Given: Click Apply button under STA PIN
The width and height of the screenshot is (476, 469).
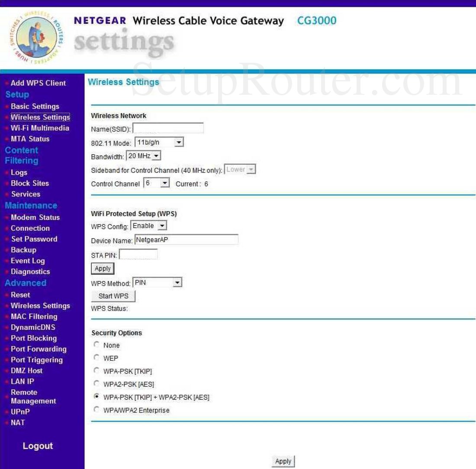Looking at the screenshot, I should (103, 268).
